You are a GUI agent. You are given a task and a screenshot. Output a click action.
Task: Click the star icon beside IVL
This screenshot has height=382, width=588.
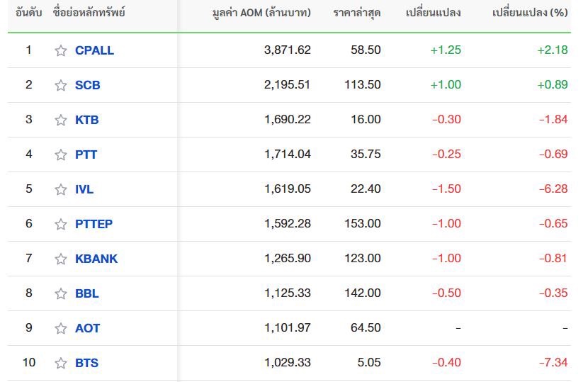[x=61, y=189]
